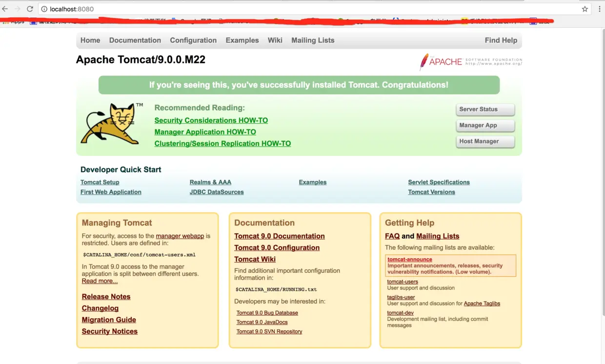Open taglibs-user mailing list link
The width and height of the screenshot is (605, 364).
coord(401,297)
